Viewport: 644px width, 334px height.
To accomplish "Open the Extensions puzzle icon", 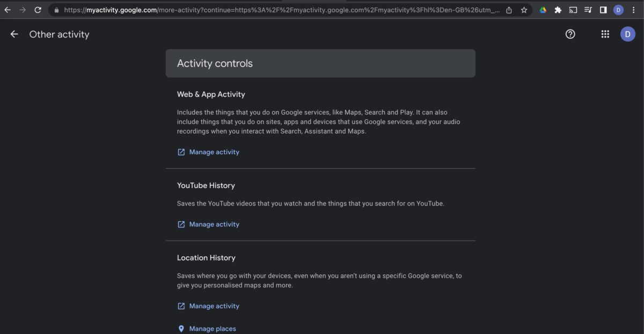I will point(558,10).
